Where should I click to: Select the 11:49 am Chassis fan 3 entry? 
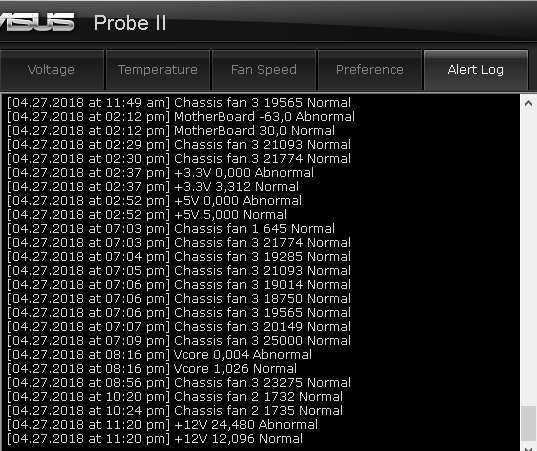[179, 103]
